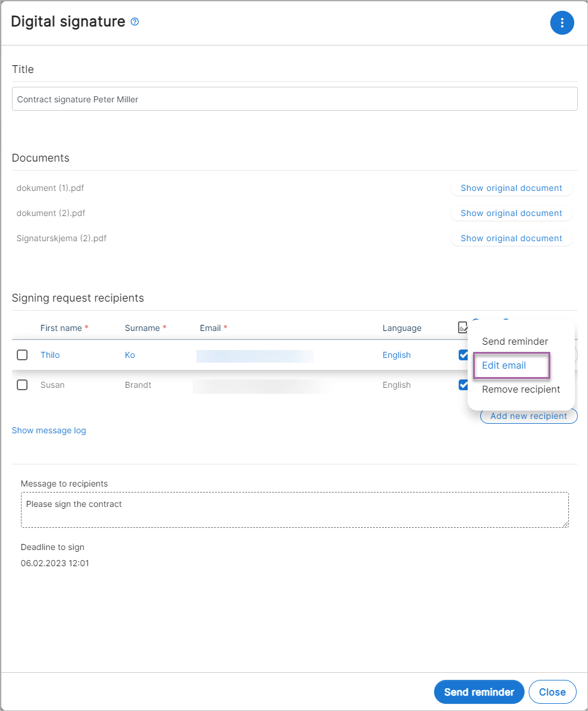This screenshot has width=588, height=711.
Task: Open the Show message log link
Action: tap(49, 430)
